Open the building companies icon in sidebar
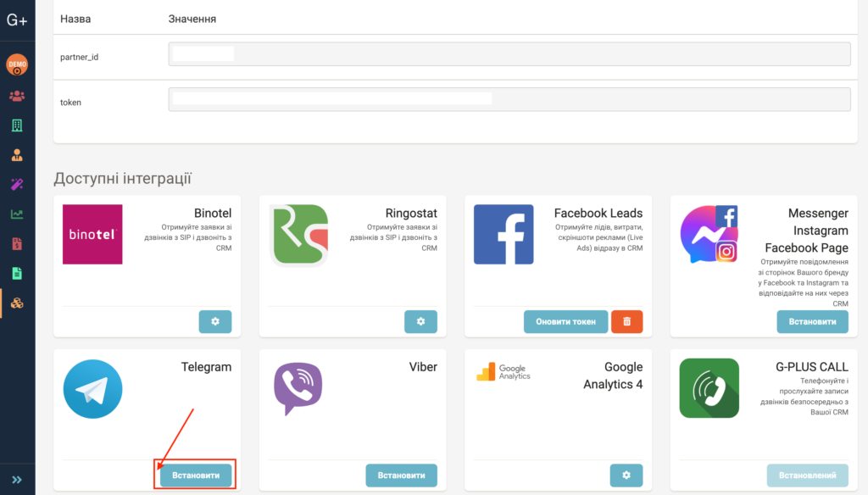 pyautogui.click(x=17, y=125)
